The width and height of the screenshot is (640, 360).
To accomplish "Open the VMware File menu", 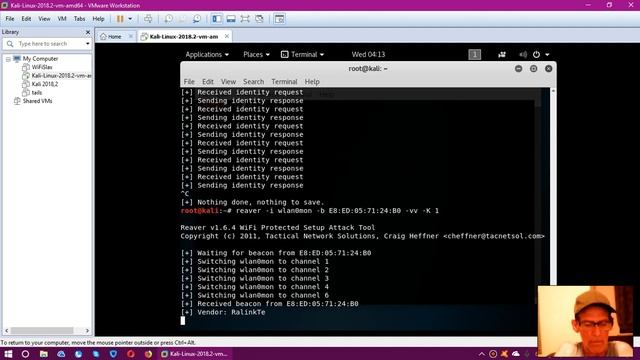I will click(10, 19).
